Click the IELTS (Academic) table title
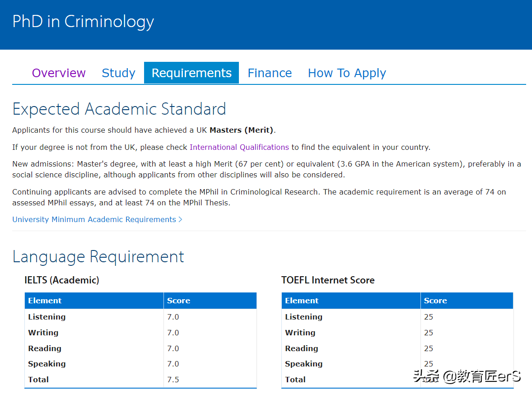Image resolution: width=532 pixels, height=394 pixels. click(62, 280)
